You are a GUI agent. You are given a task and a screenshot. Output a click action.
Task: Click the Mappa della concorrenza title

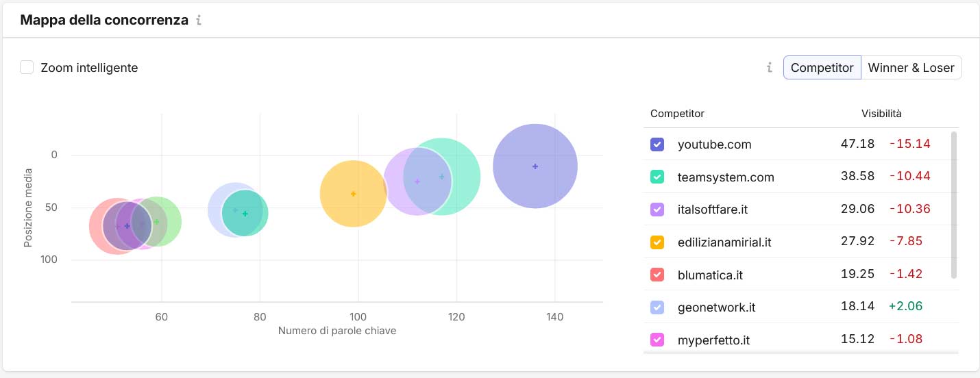tap(104, 20)
